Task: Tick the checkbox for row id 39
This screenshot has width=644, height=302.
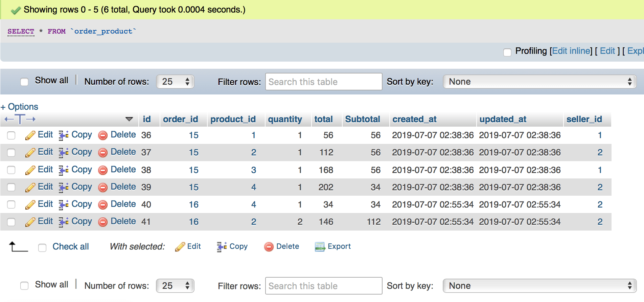Action: point(11,187)
